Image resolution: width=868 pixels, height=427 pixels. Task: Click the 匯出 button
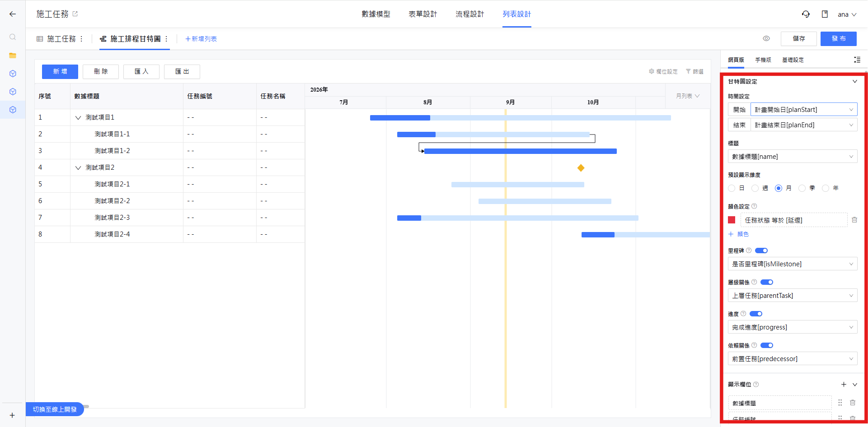(182, 71)
